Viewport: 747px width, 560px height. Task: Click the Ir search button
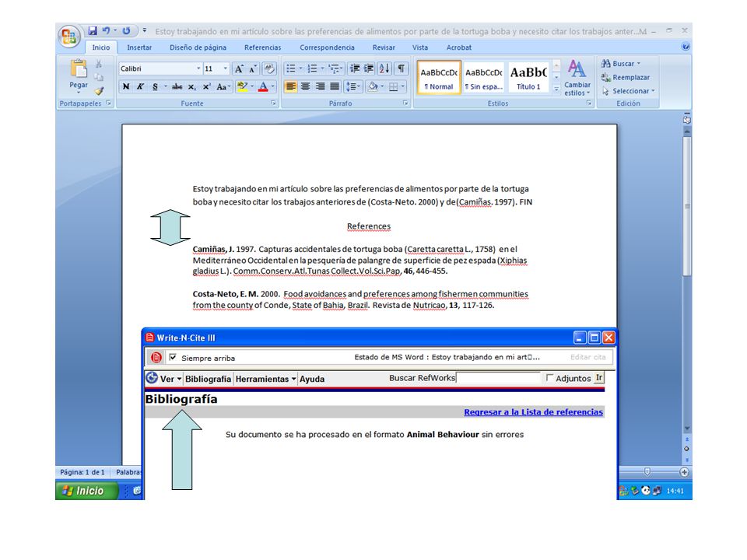[599, 378]
